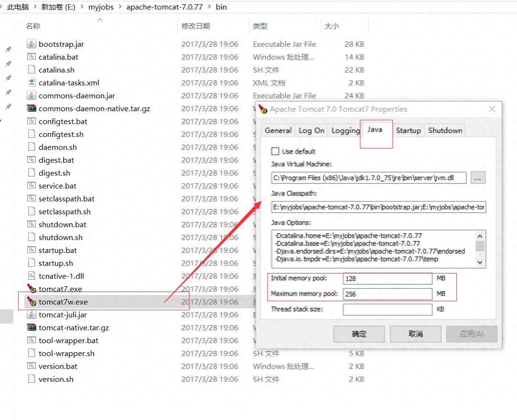Tick the Use default checkbox

pyautogui.click(x=275, y=151)
